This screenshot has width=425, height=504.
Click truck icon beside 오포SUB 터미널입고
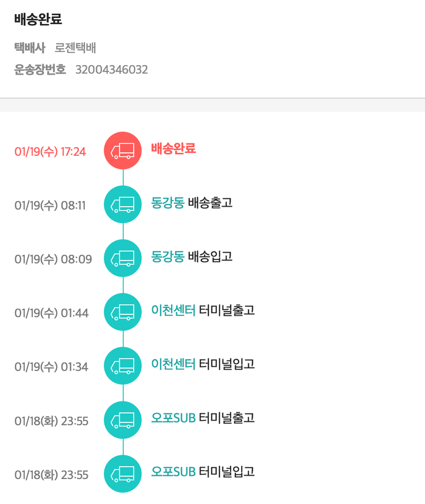tap(122, 473)
